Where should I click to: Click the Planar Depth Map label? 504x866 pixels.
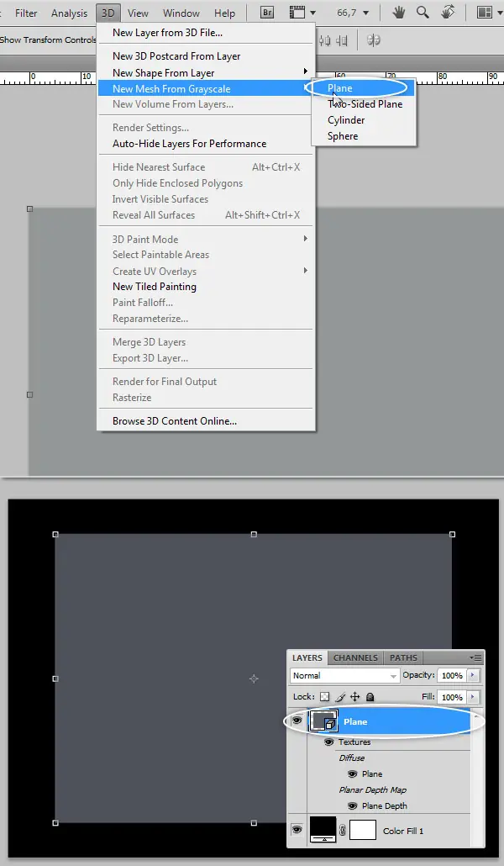[x=373, y=789]
